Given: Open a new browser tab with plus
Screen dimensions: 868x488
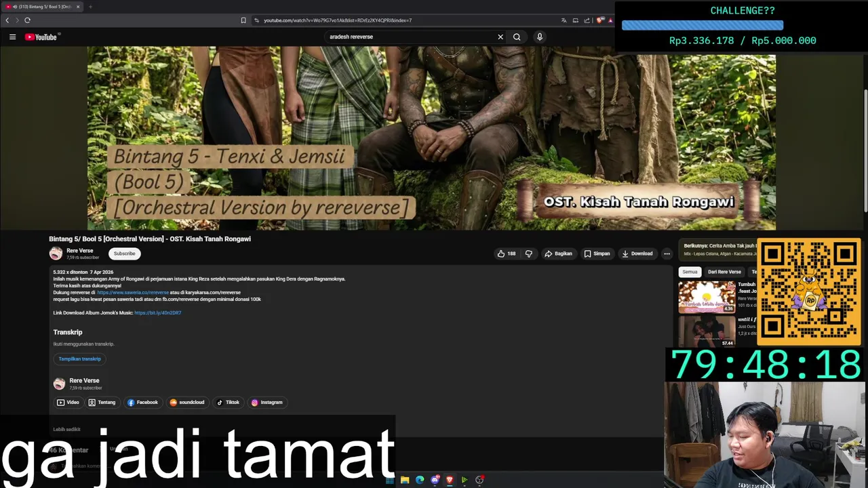Looking at the screenshot, I should (90, 7).
